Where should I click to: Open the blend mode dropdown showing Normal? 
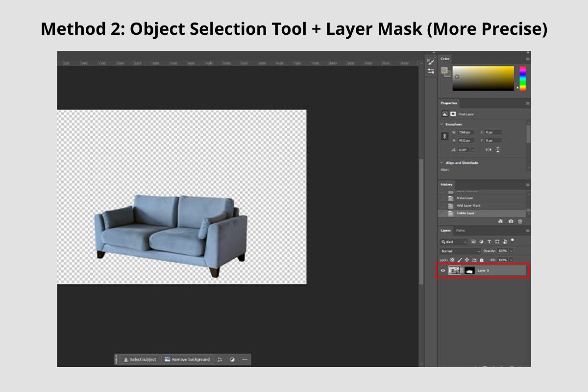point(457,251)
